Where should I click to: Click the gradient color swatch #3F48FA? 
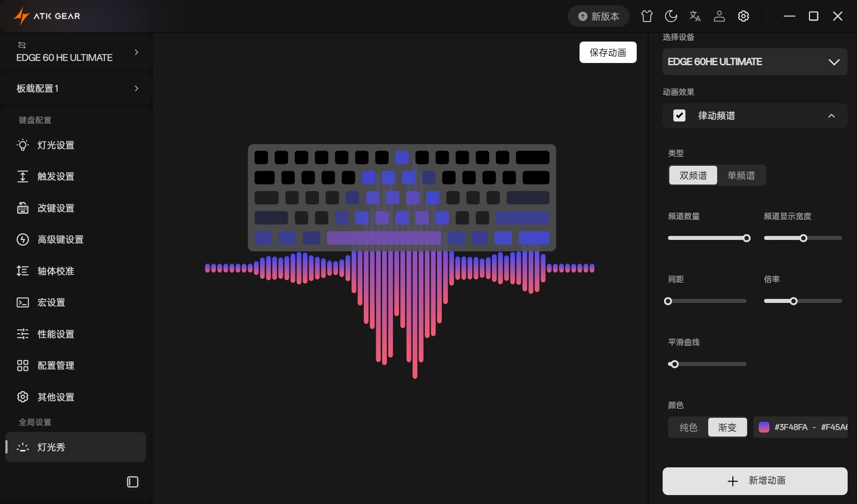coord(764,427)
